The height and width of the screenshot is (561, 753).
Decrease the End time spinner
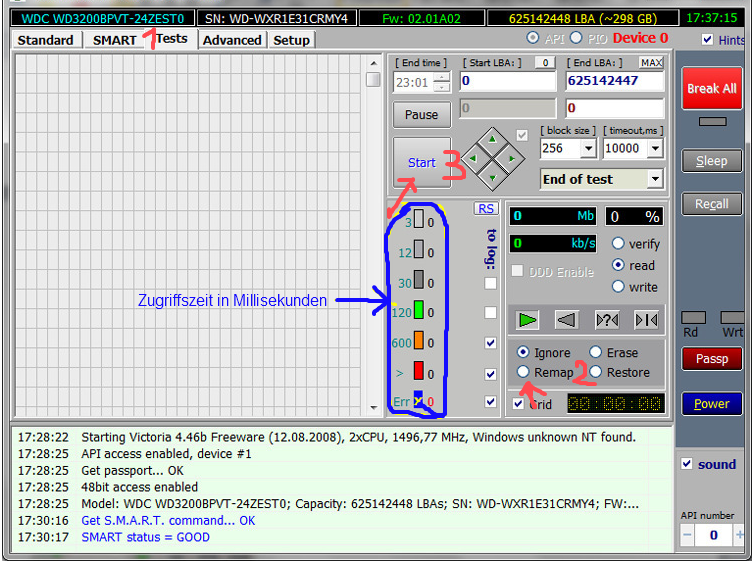tap(441, 87)
